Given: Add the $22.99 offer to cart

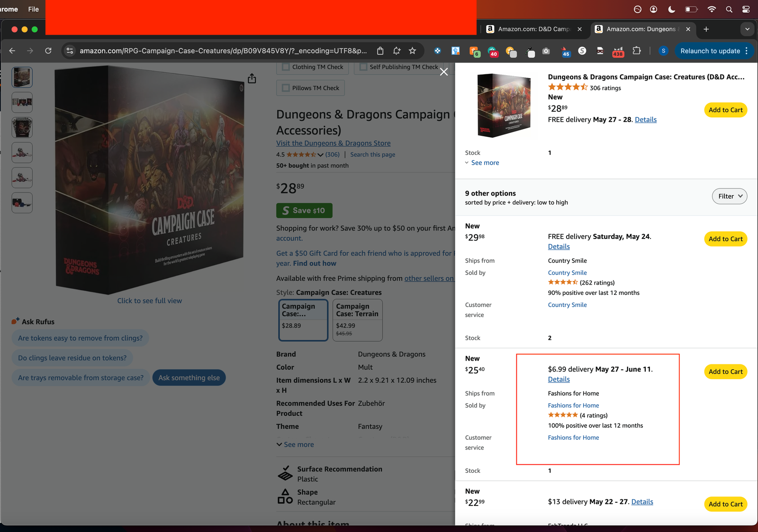Looking at the screenshot, I should [x=725, y=504].
